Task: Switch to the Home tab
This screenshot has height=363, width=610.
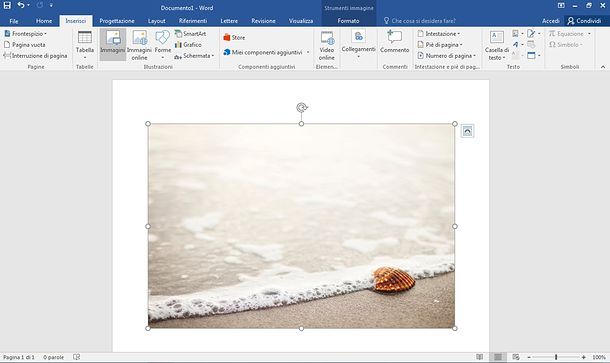Action: (44, 21)
